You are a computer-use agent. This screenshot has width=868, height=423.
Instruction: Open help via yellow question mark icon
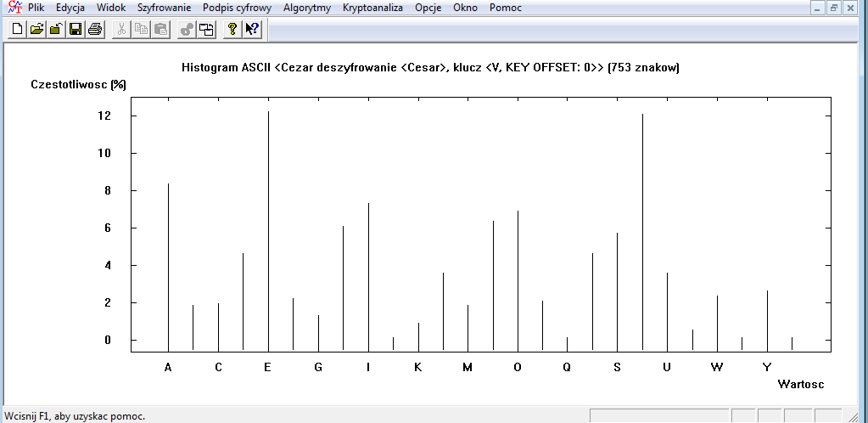[x=233, y=29]
